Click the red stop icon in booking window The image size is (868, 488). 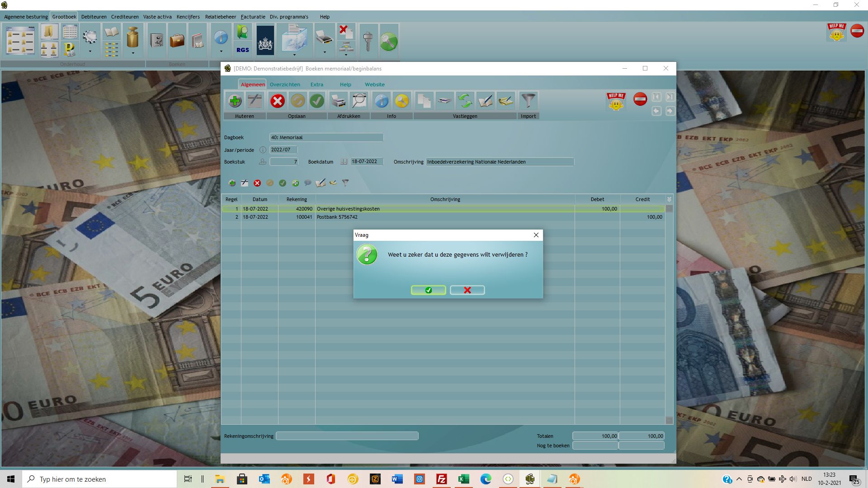[640, 99]
